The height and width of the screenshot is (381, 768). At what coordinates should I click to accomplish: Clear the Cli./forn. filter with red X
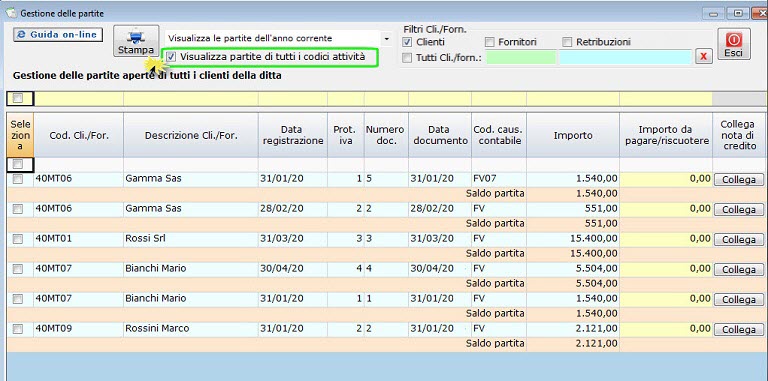(x=703, y=57)
